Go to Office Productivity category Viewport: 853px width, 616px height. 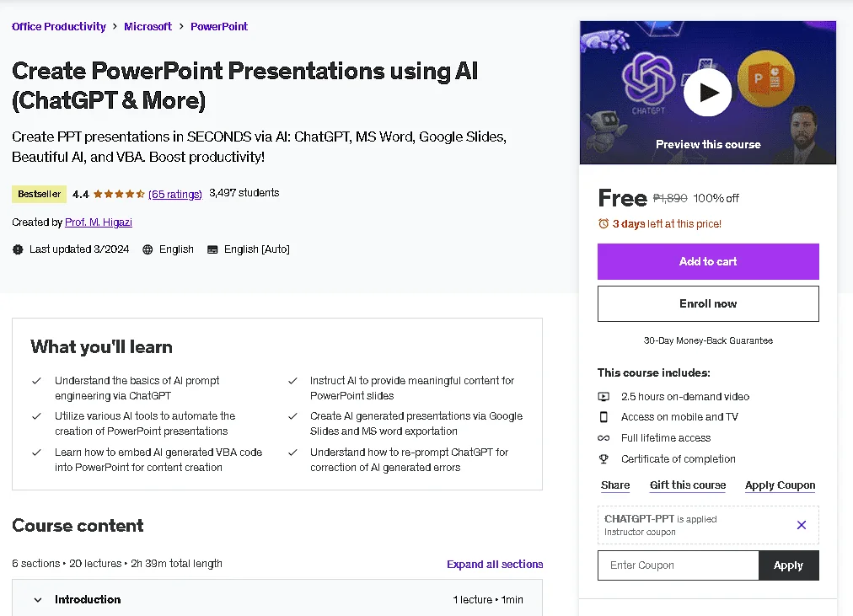[x=59, y=26]
